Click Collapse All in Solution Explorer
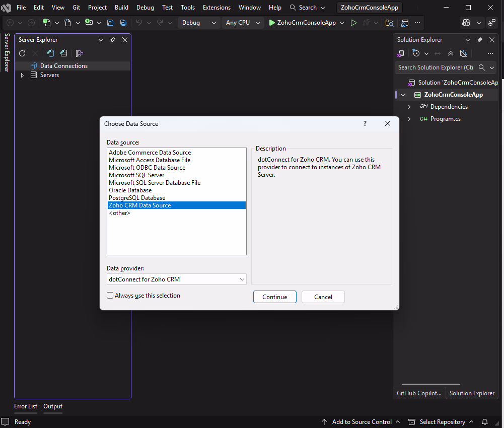 pos(451,53)
